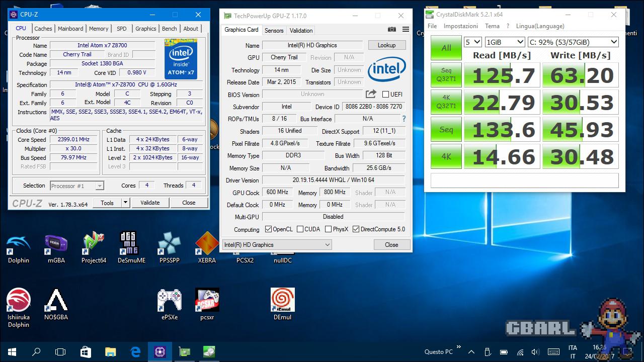Switch to CrystalDiskMark taskbar button

pyautogui.click(x=209, y=352)
